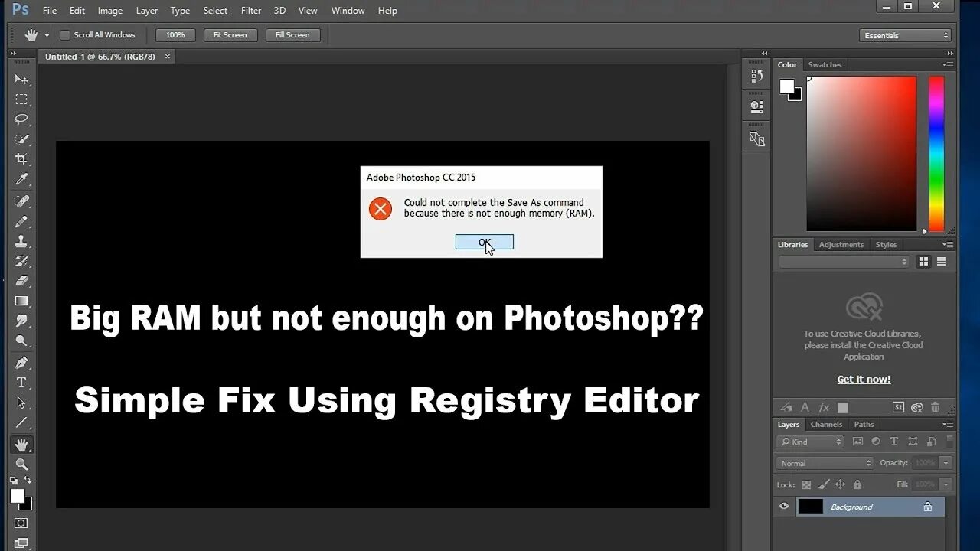Open the Essentials workspace dropdown
Viewport: 980px width, 551px height.
coord(905,35)
